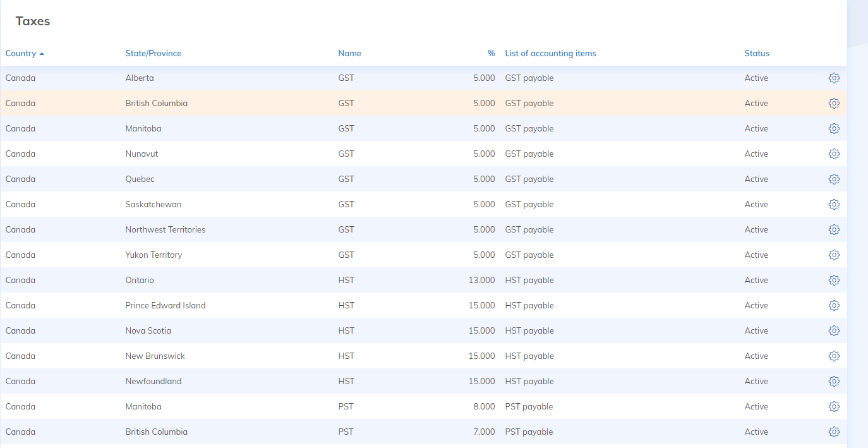This screenshot has width=868, height=448.
Task: Open the Ontario HST settings gear
Action: pos(834,281)
